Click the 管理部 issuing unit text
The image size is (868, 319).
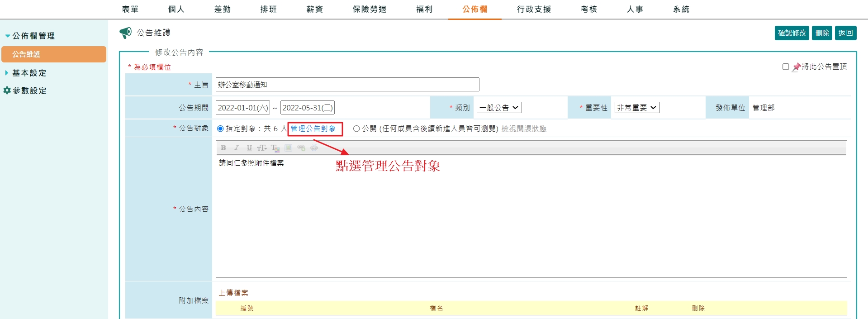764,108
